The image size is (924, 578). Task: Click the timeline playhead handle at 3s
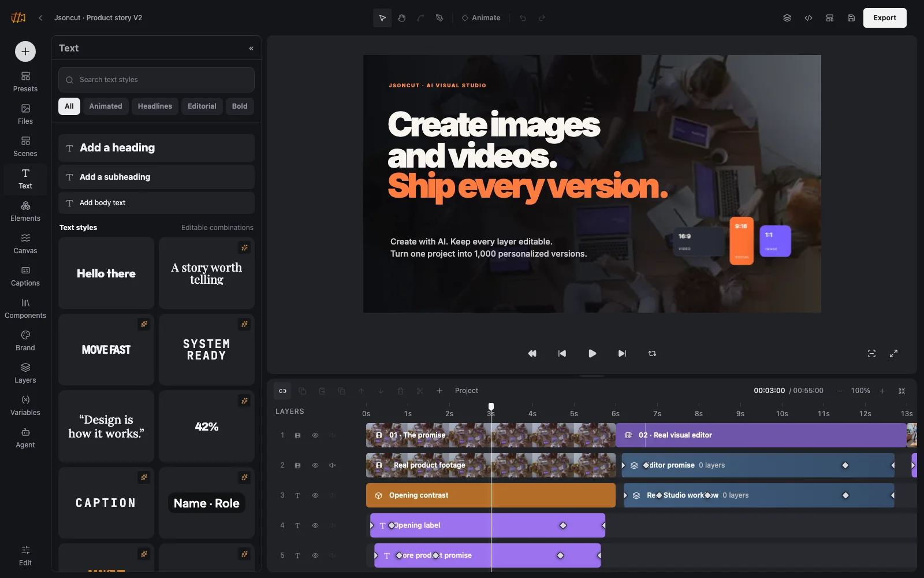[491, 406]
